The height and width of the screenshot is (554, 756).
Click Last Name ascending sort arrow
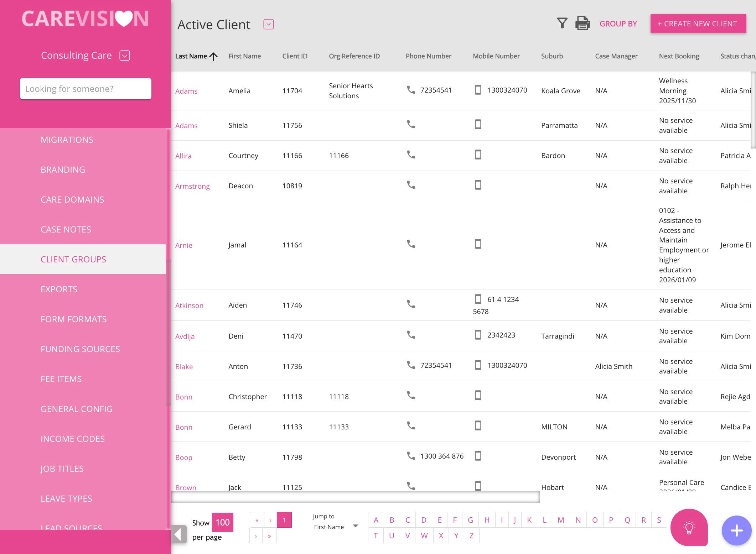click(213, 57)
